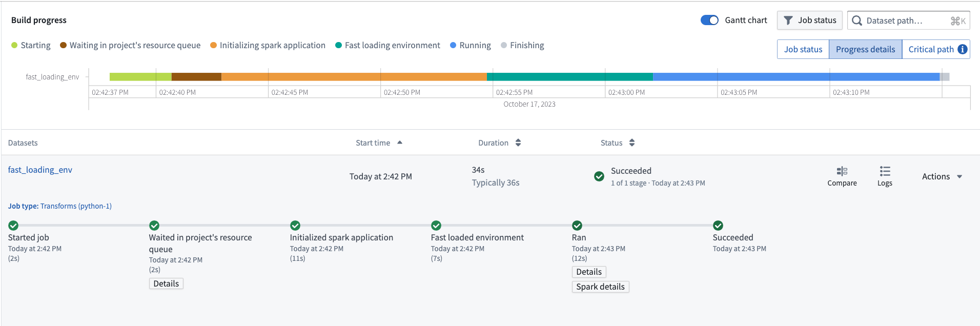Click the Initialized spark application check icon
The height and width of the screenshot is (326, 980).
[x=295, y=226]
